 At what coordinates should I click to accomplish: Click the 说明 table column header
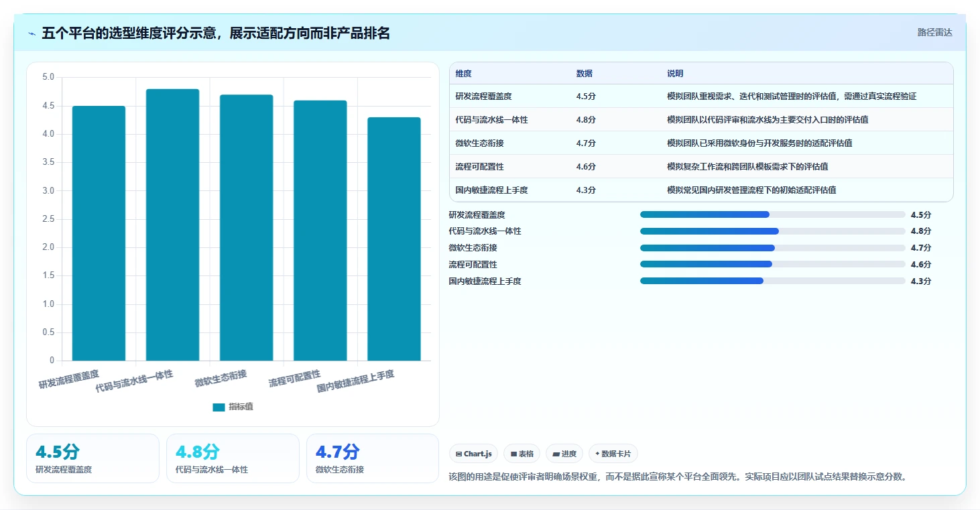[x=675, y=74]
